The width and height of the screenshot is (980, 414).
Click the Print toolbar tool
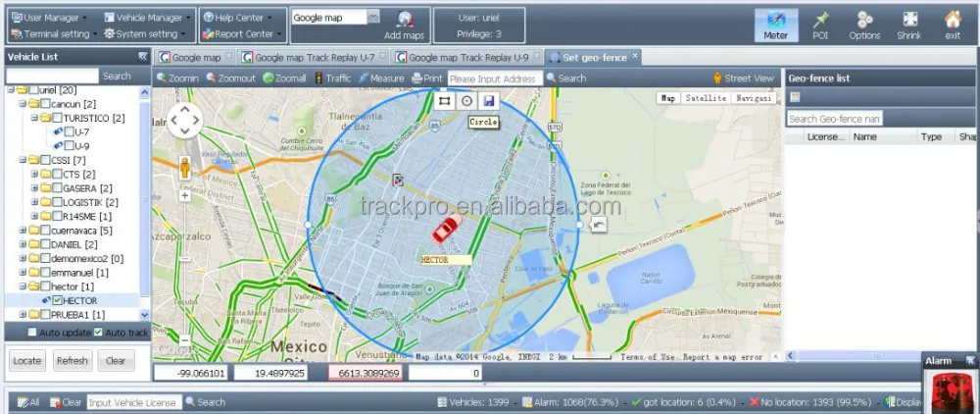(x=427, y=78)
